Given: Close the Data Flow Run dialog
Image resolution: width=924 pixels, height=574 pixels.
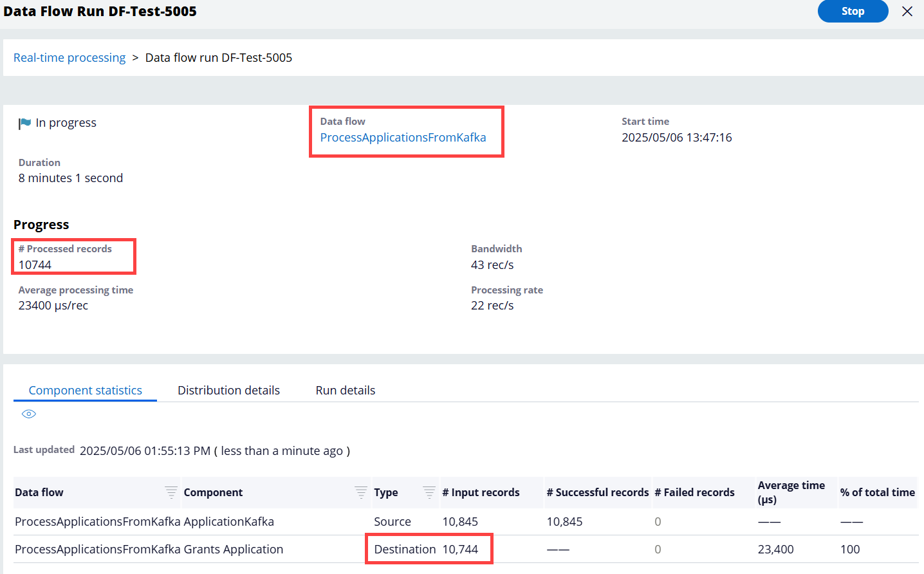Looking at the screenshot, I should coord(907,12).
